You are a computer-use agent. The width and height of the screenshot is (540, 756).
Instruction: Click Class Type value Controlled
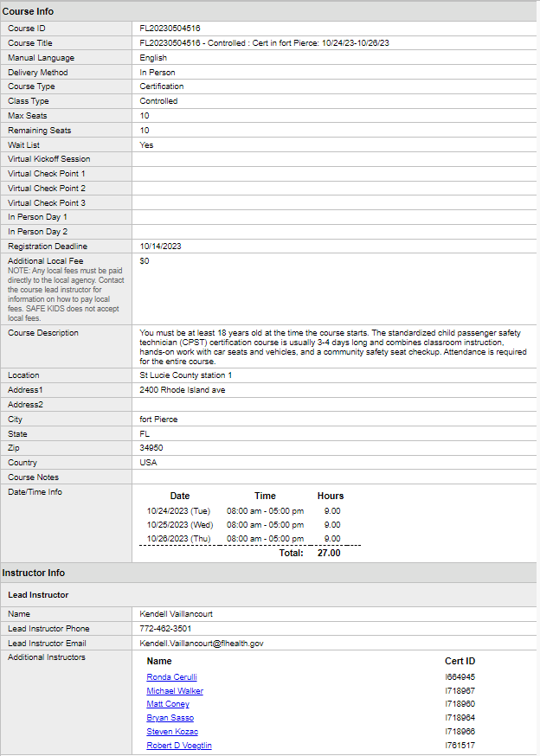[x=158, y=100]
